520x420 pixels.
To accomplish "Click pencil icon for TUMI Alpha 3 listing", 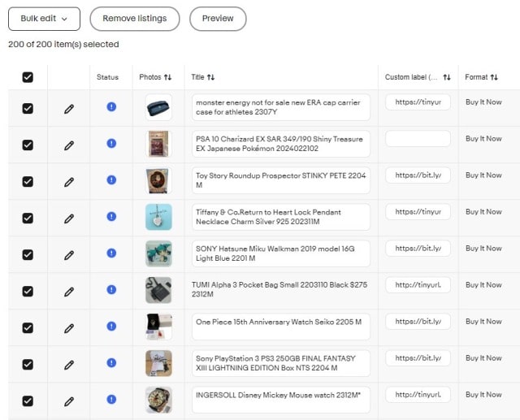I will (x=69, y=292).
